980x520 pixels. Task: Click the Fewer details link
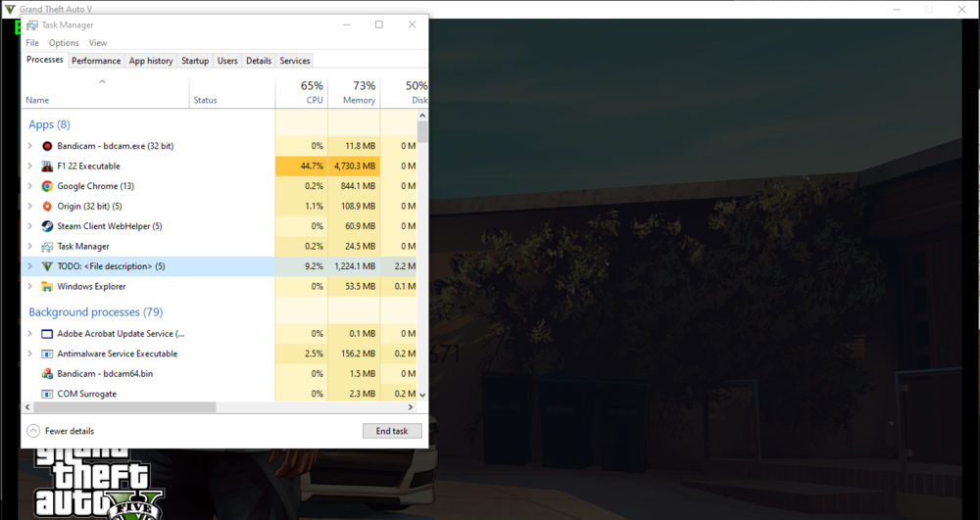pyautogui.click(x=70, y=431)
